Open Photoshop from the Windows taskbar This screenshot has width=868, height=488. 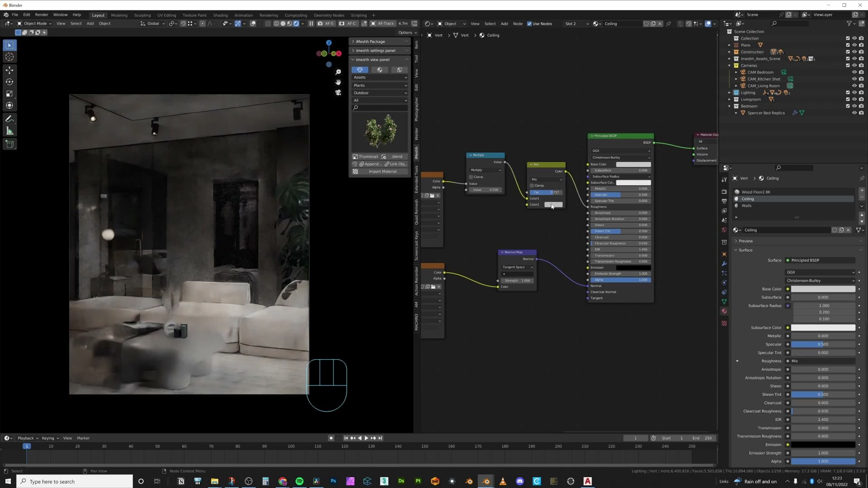333,481
